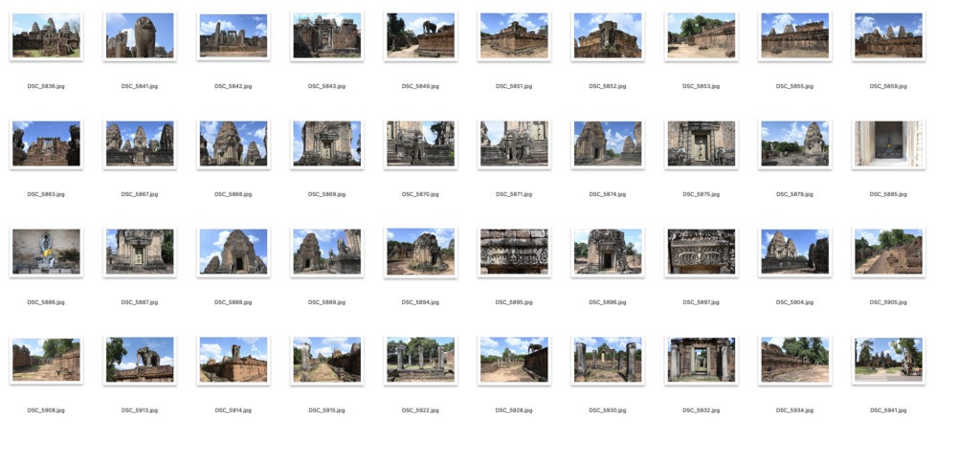Select thumbnail of DSC_5863.jpg
The image size is (980, 463).
pyautogui.click(x=46, y=143)
